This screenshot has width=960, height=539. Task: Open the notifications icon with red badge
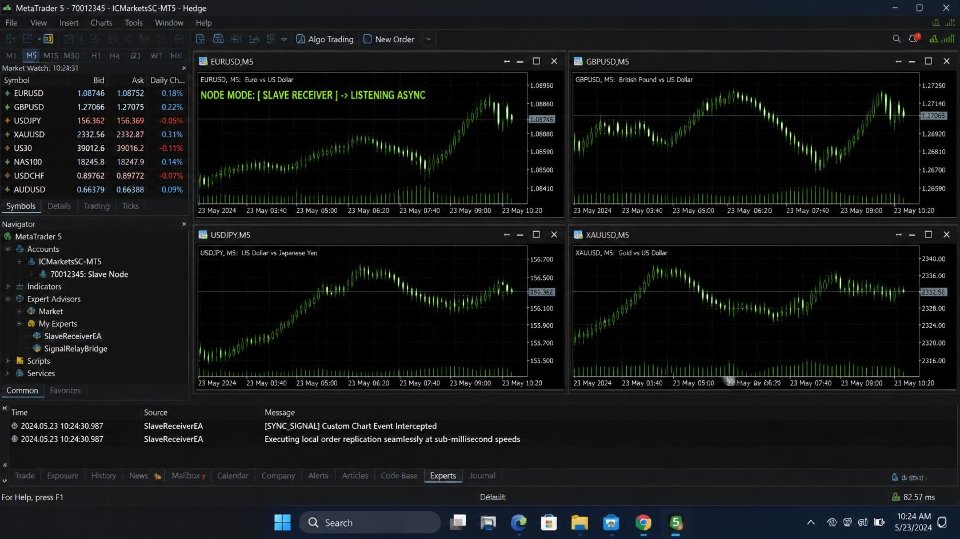click(x=914, y=39)
